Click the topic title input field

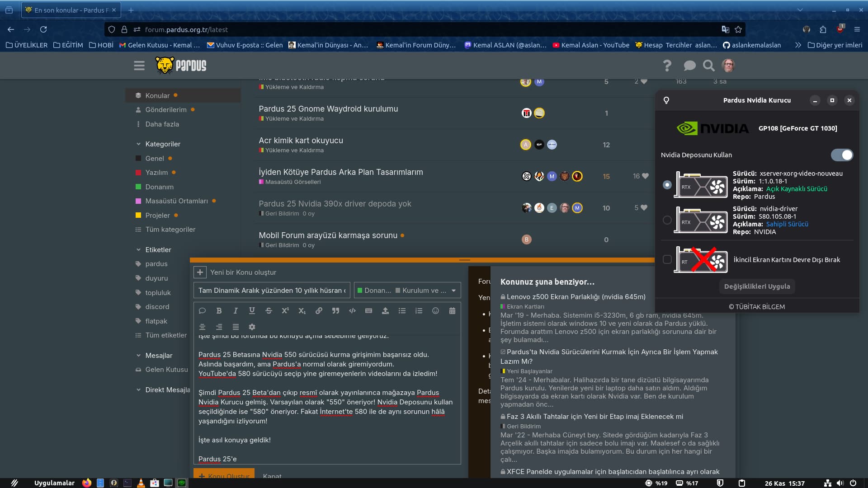tap(272, 291)
